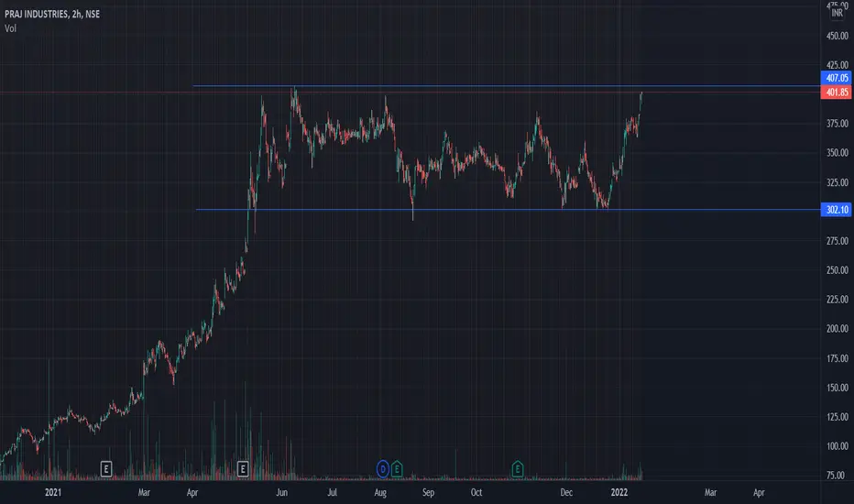The width and height of the screenshot is (854, 504).
Task: Click the Jun time axis label
Action: point(281,493)
